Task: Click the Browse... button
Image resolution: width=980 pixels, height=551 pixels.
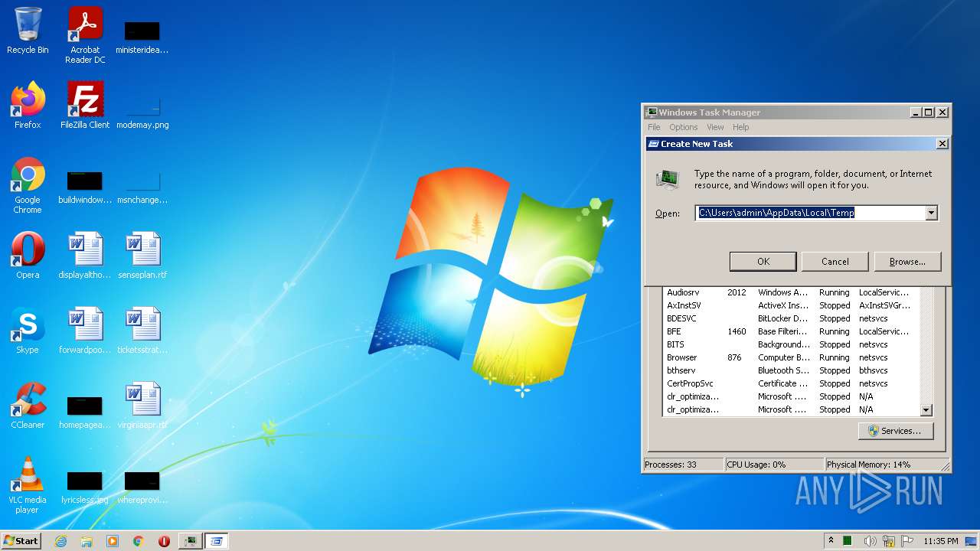Action: (x=907, y=262)
